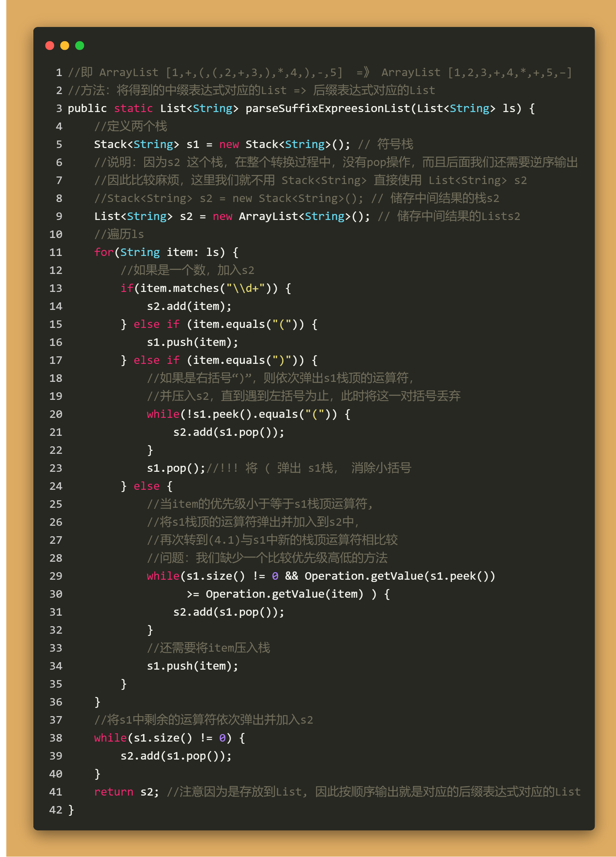Viewport: 616px width, 857px height.
Task: Click 'while(s1.size() != 0)' on line 38
Action: point(163,738)
